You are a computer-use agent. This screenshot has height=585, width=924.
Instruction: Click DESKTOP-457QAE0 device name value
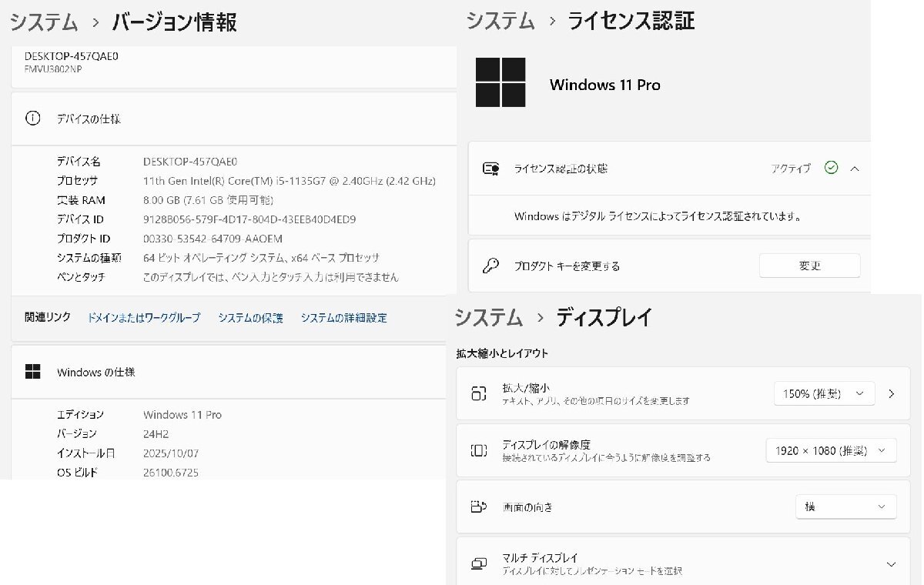(190, 162)
